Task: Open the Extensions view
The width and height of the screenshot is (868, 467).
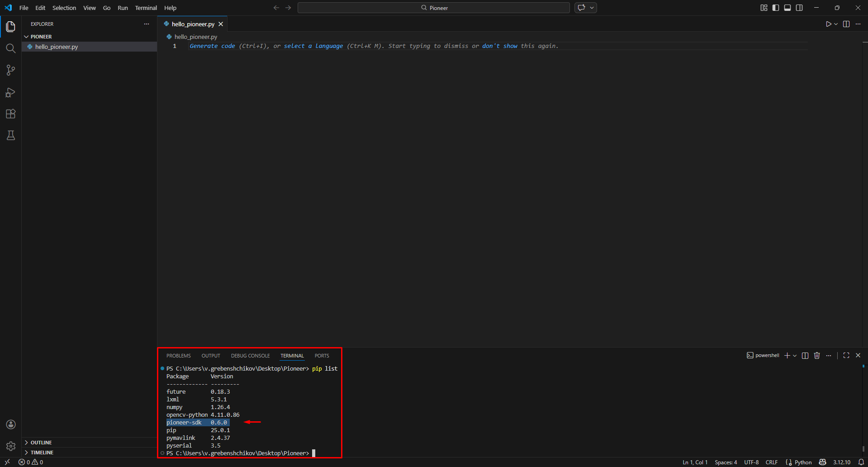Action: point(11,114)
